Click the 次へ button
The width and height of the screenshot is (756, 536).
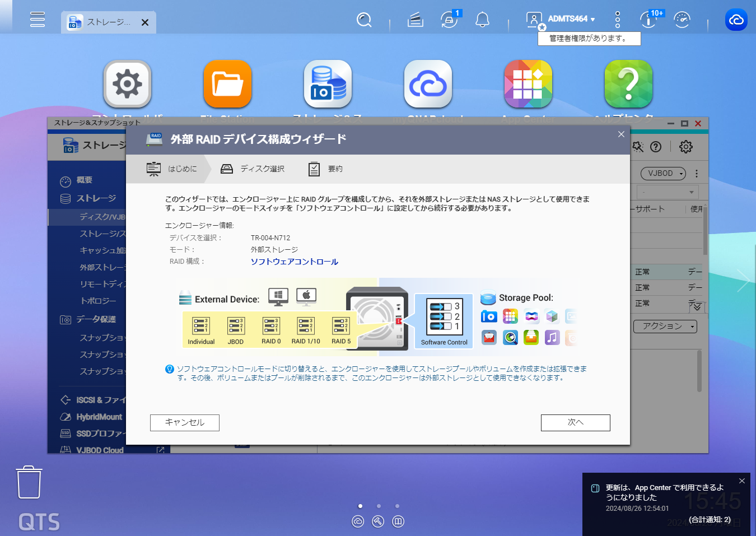click(576, 423)
